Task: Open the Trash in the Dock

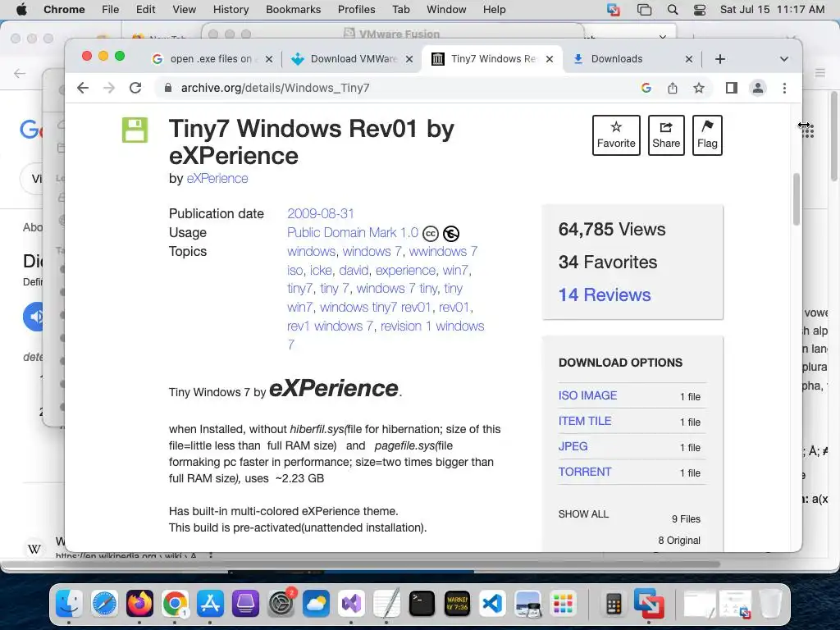Action: 770,604
